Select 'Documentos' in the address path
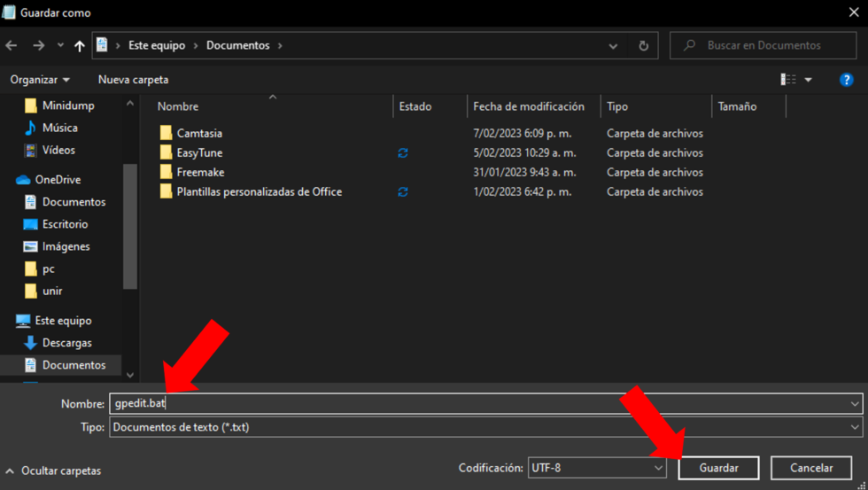Screen dimensions: 868x490 238,45
